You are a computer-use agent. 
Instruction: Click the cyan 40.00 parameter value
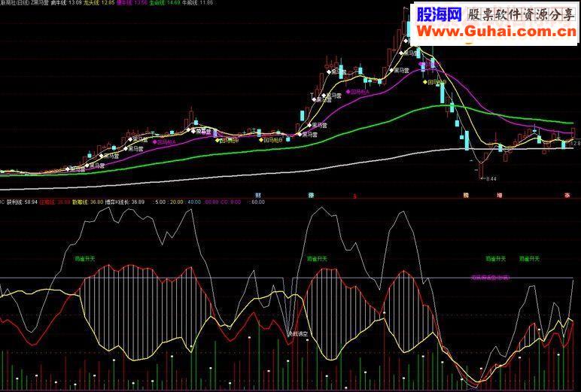coord(194,202)
